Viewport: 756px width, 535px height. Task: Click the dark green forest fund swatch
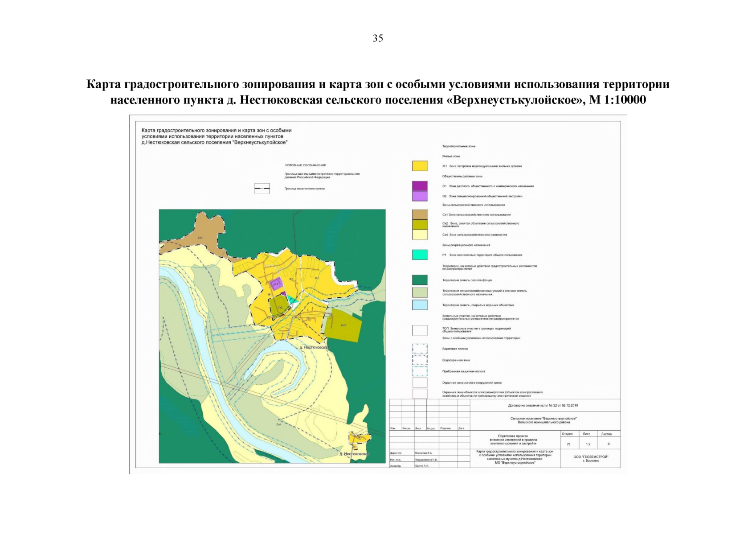click(420, 280)
